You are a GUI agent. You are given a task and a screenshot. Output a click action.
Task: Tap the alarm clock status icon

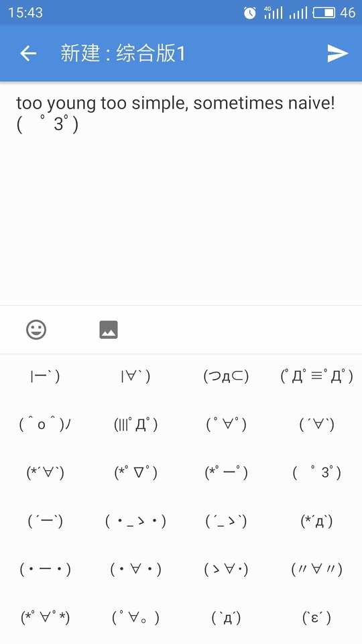pyautogui.click(x=249, y=13)
